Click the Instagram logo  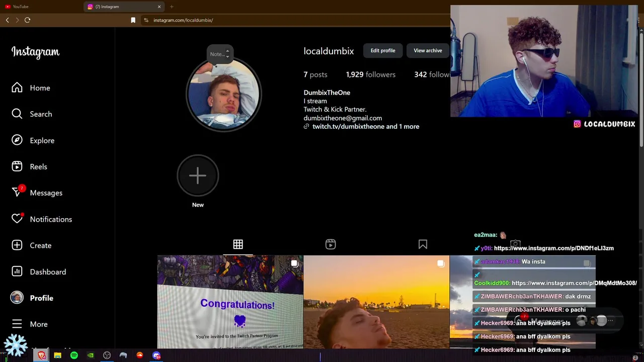(x=35, y=52)
